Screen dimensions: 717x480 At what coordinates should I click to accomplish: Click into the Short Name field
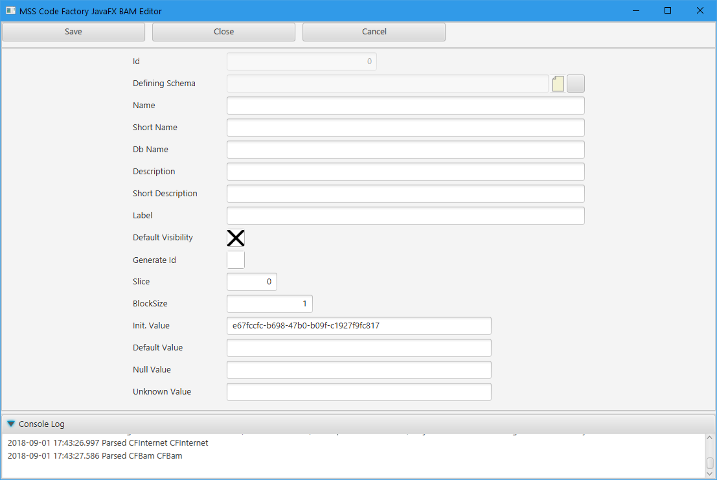coord(405,128)
